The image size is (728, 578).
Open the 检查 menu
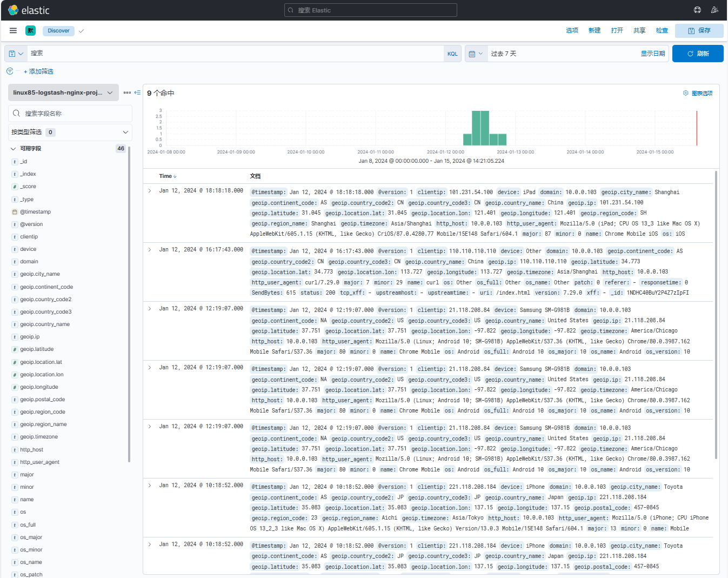pyautogui.click(x=662, y=31)
